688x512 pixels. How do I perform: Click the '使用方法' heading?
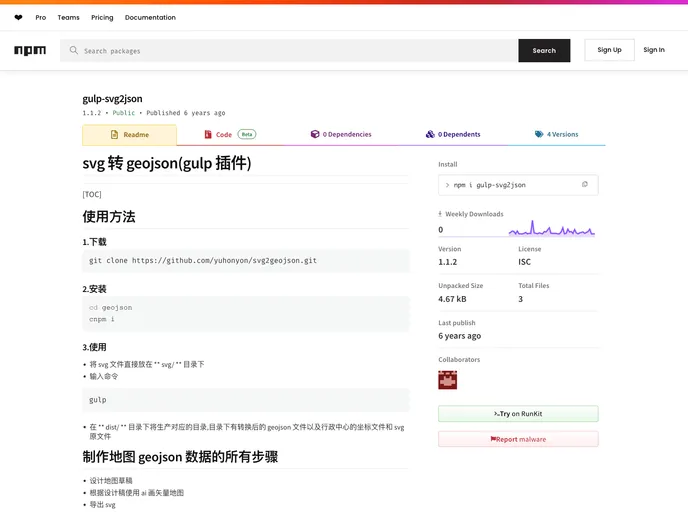click(109, 216)
